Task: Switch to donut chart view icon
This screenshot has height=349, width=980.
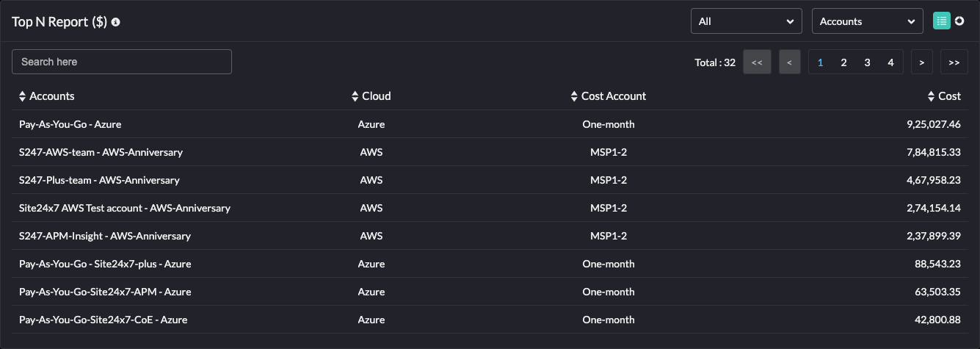Action: [959, 21]
